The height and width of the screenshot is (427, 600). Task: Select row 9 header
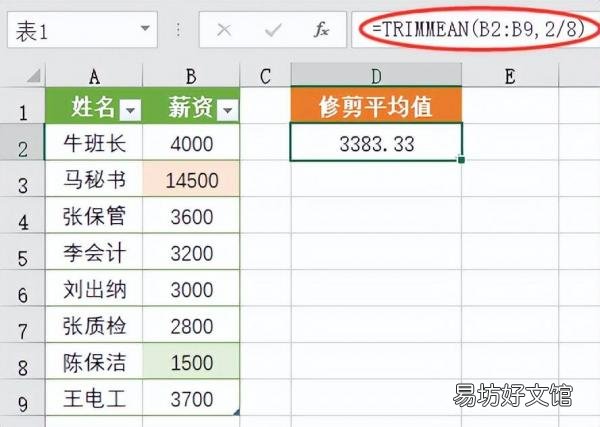point(23,397)
